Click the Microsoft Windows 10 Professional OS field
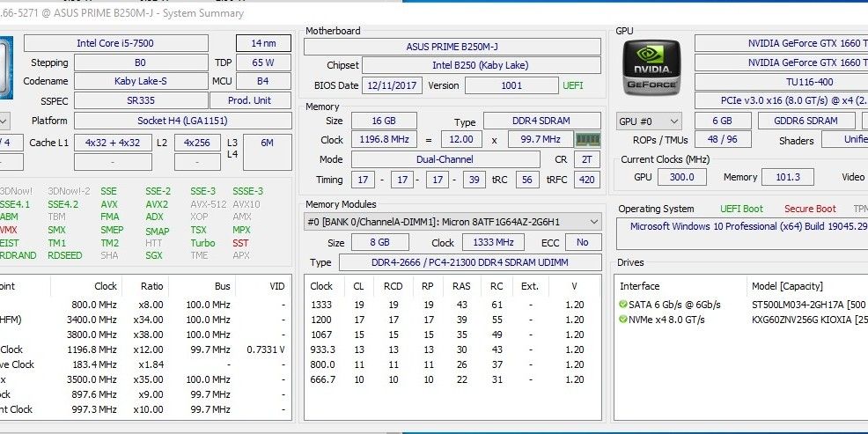868x434 pixels. (742, 233)
